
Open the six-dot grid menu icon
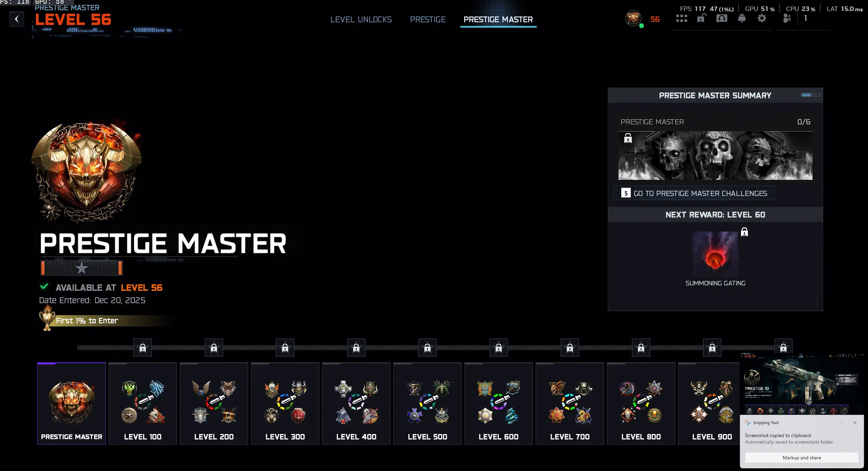681,18
